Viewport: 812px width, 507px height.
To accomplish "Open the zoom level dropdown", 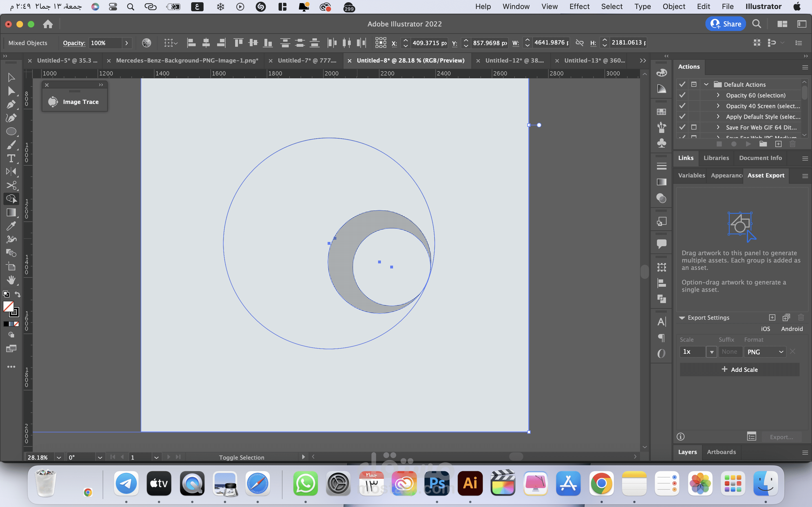I will (59, 457).
